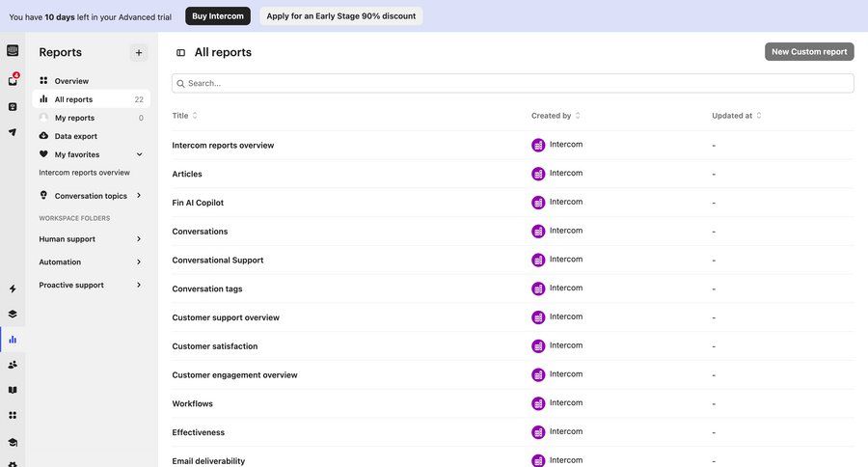Open the lightning bolt automation icon
868x467 pixels.
click(13, 288)
